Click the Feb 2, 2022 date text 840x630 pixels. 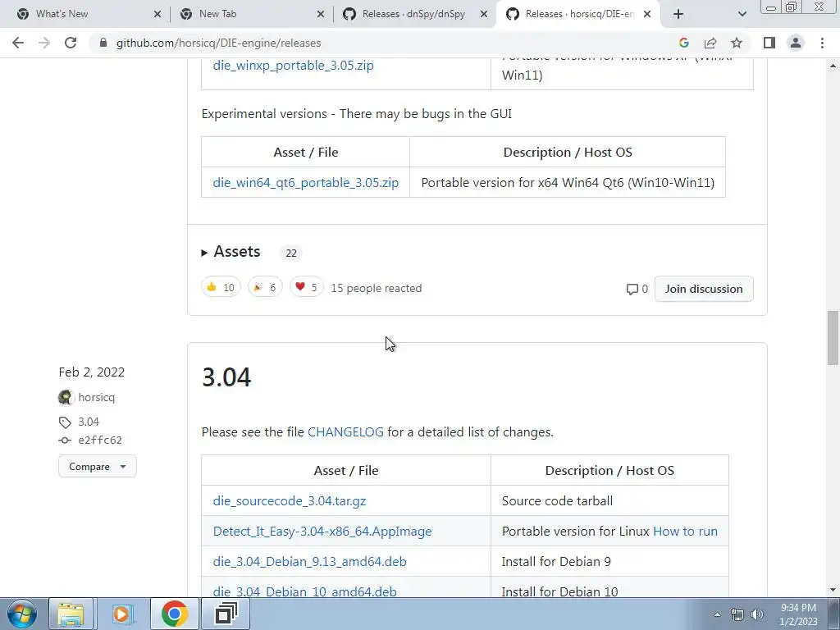click(x=92, y=372)
